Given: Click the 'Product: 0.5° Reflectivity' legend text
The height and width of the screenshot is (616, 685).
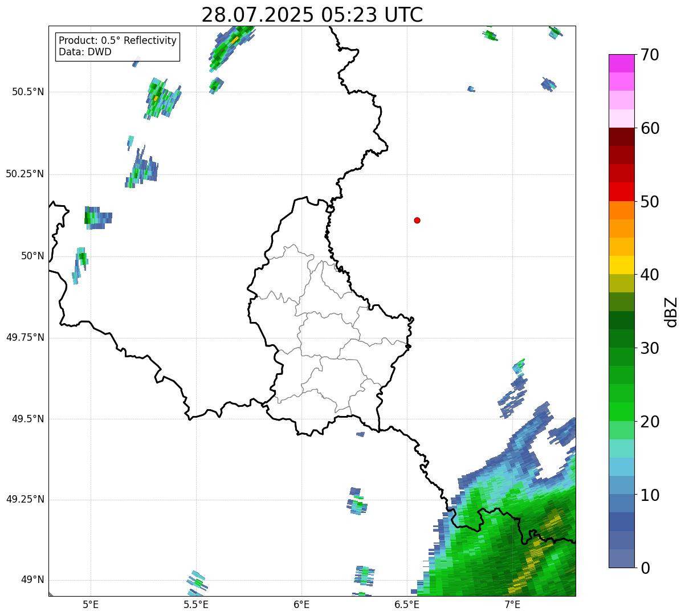Looking at the screenshot, I should coord(118,41).
